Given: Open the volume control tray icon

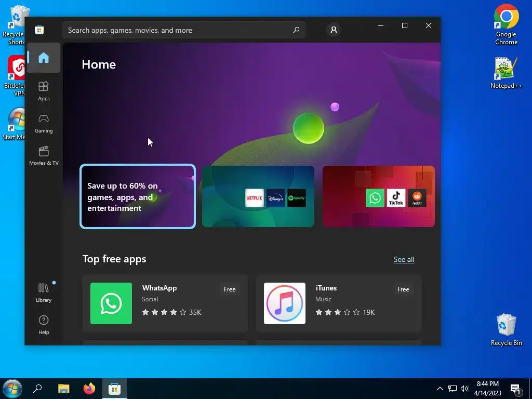Looking at the screenshot, I should point(464,389).
